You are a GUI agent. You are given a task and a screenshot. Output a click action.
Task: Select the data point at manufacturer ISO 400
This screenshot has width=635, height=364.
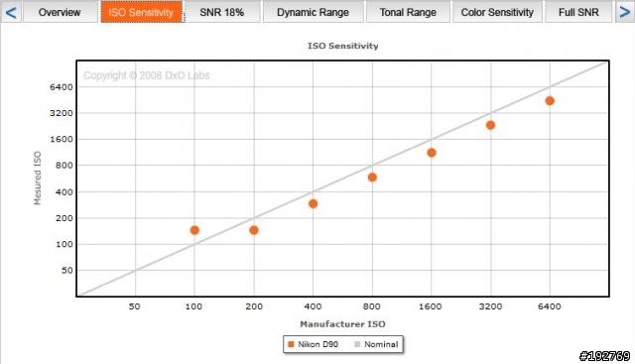[x=314, y=203]
